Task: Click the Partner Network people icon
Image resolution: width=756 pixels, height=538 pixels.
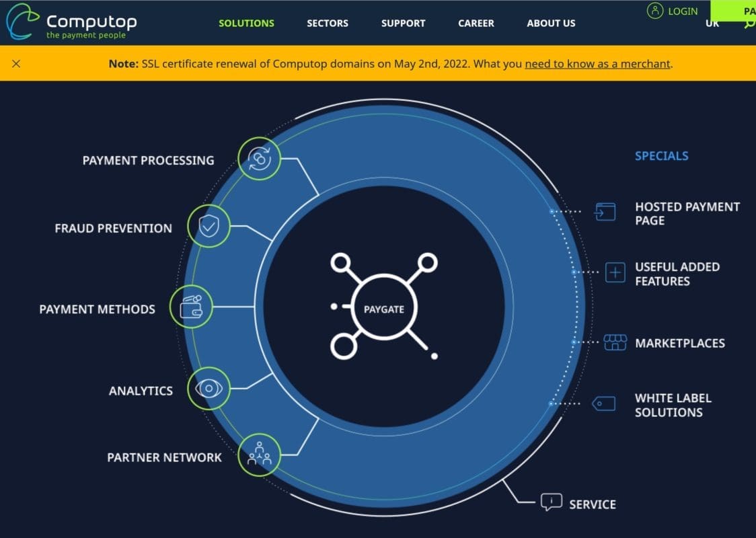Action: [259, 455]
